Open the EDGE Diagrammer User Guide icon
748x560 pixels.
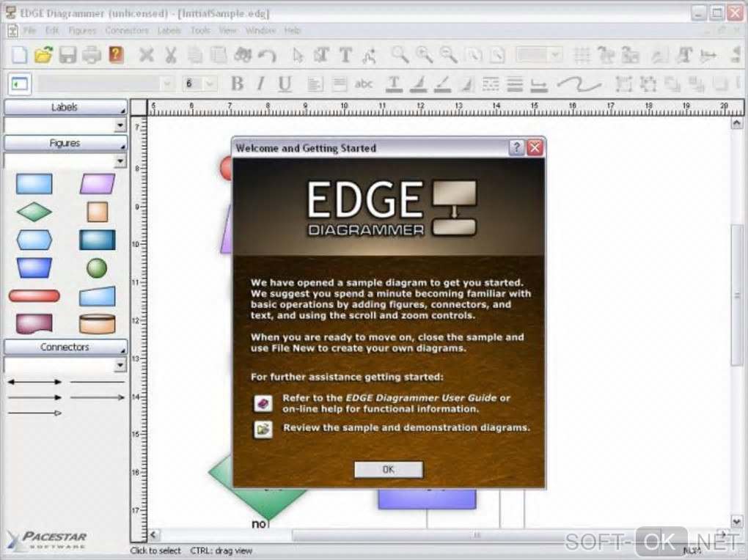[263, 404]
